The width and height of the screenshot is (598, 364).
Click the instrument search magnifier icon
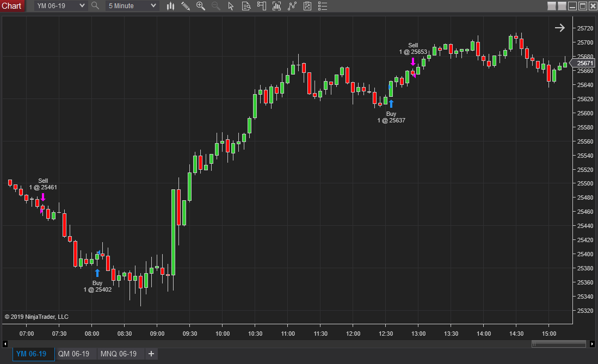[x=95, y=6]
